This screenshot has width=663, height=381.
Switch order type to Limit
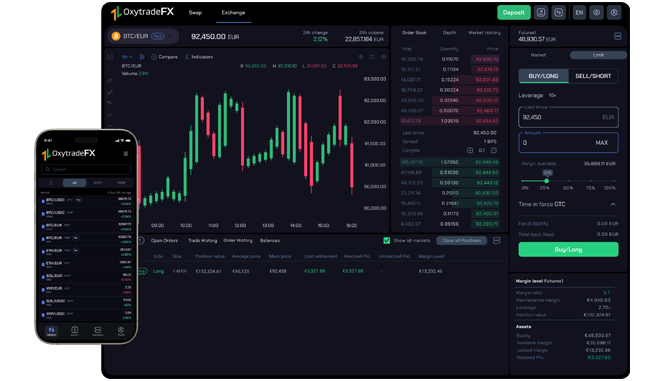598,55
